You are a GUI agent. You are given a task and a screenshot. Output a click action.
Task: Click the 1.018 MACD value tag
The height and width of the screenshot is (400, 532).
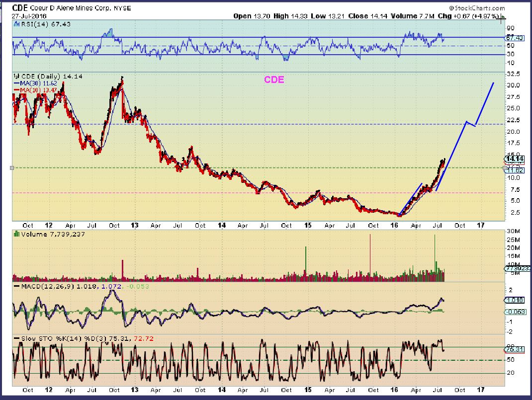pyautogui.click(x=515, y=300)
